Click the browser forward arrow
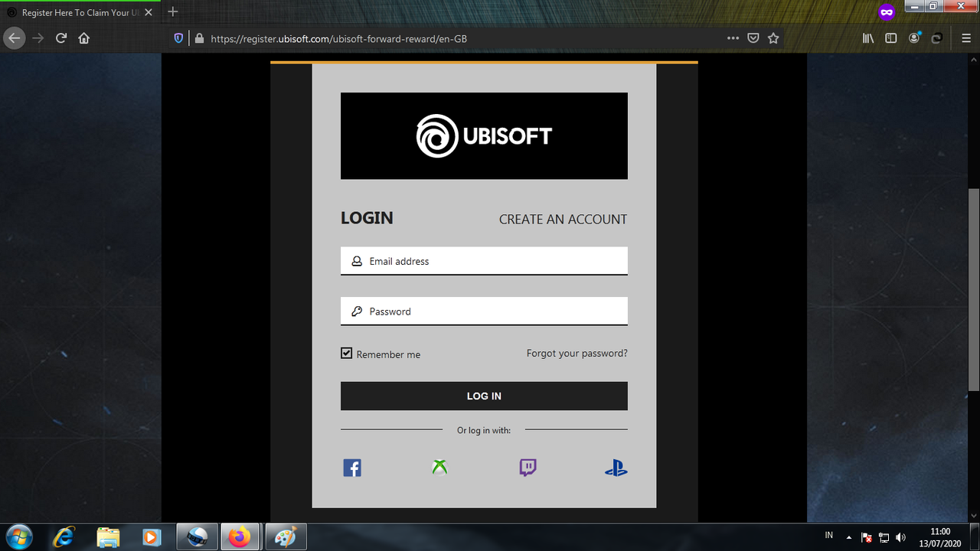 pyautogui.click(x=38, y=38)
